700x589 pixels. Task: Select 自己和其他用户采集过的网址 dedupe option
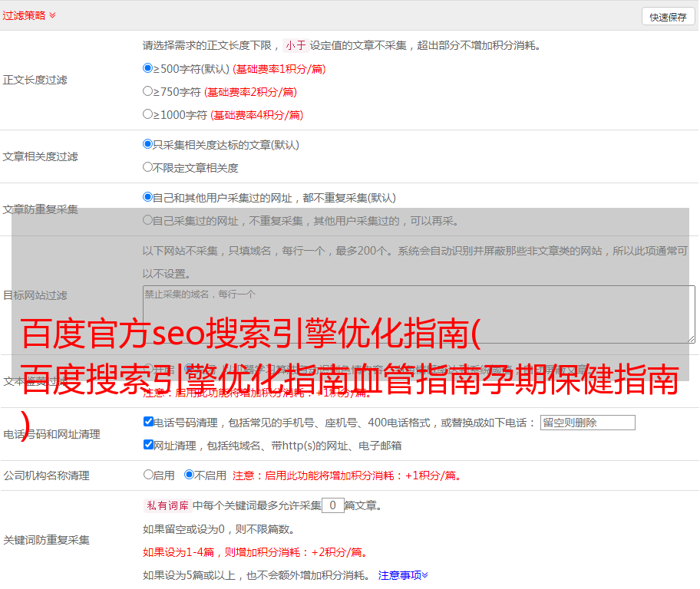click(147, 197)
